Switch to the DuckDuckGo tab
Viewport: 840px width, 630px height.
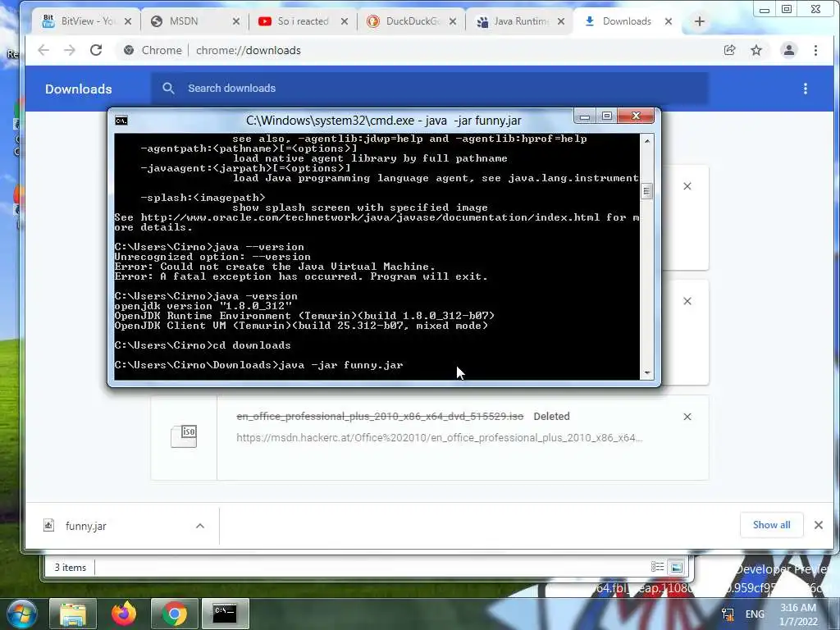[413, 21]
